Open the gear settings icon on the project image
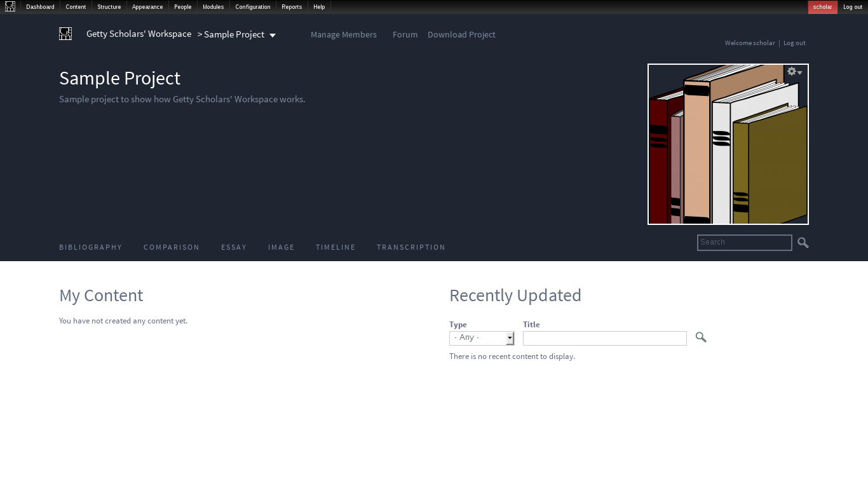 [794, 72]
